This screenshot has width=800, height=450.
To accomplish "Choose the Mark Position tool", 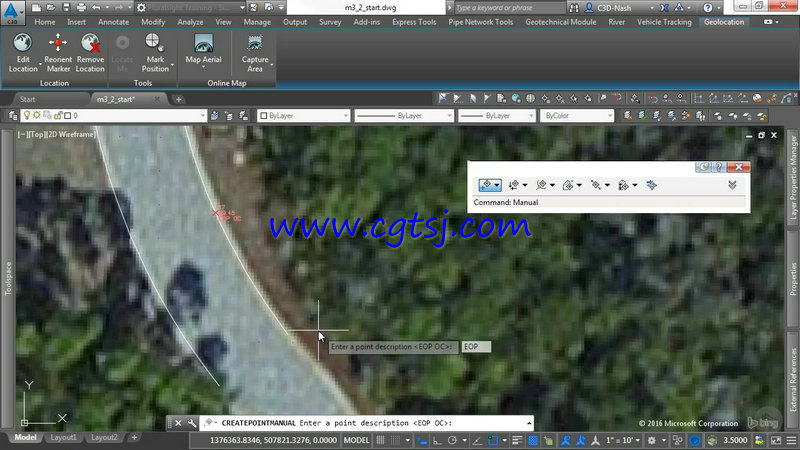I will pos(155,53).
